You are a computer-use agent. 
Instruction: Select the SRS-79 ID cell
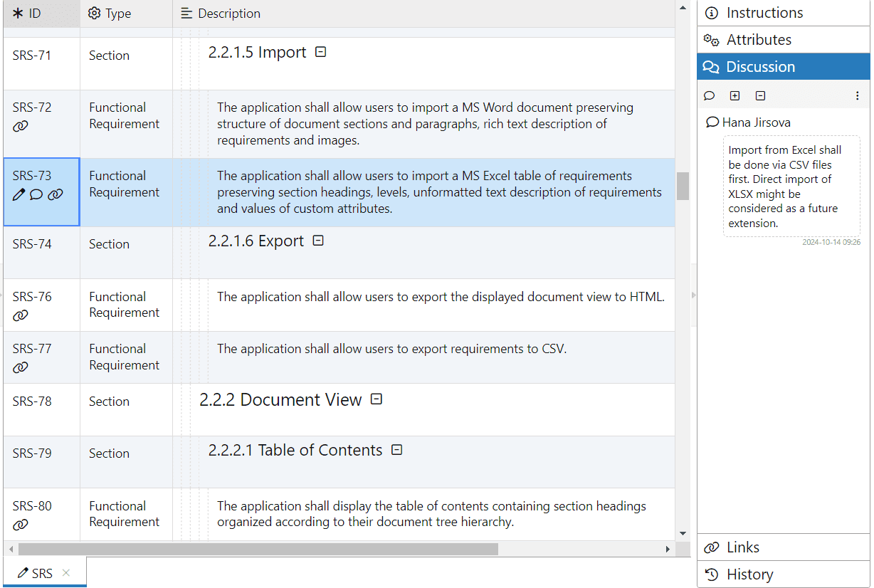(41, 462)
